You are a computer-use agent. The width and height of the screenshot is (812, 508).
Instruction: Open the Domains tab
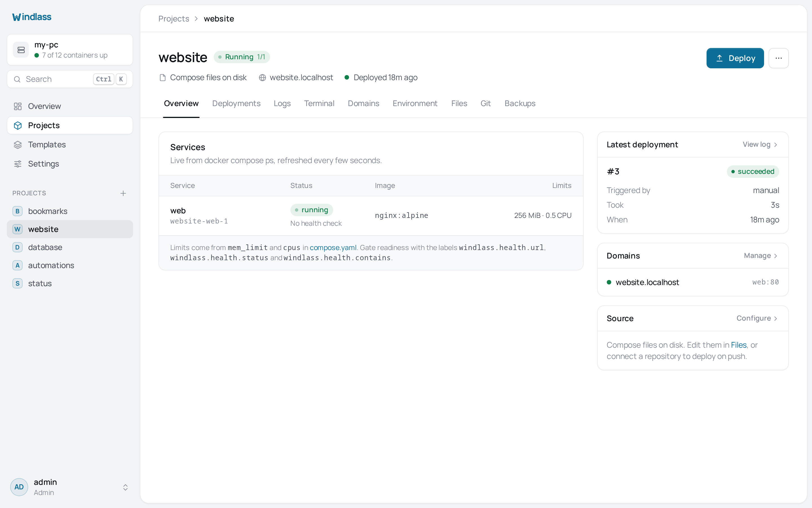point(363,104)
